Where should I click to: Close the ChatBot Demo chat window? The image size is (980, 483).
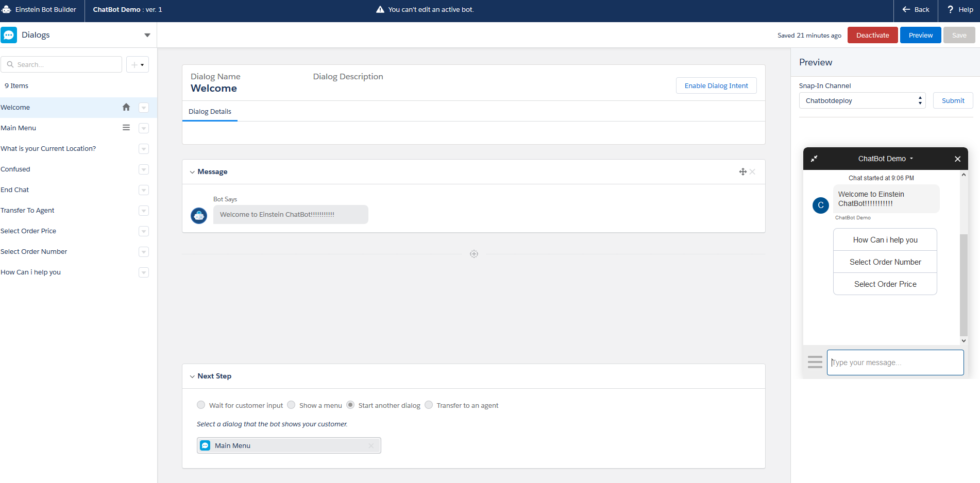point(957,159)
